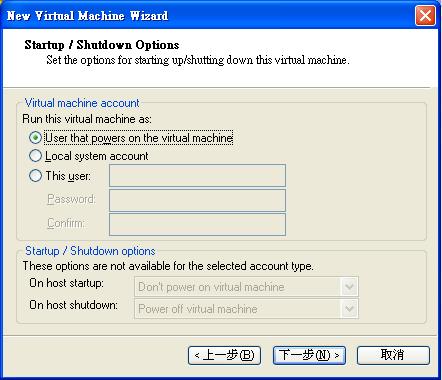Click the This user name field
The image size is (442, 380).
click(x=197, y=176)
